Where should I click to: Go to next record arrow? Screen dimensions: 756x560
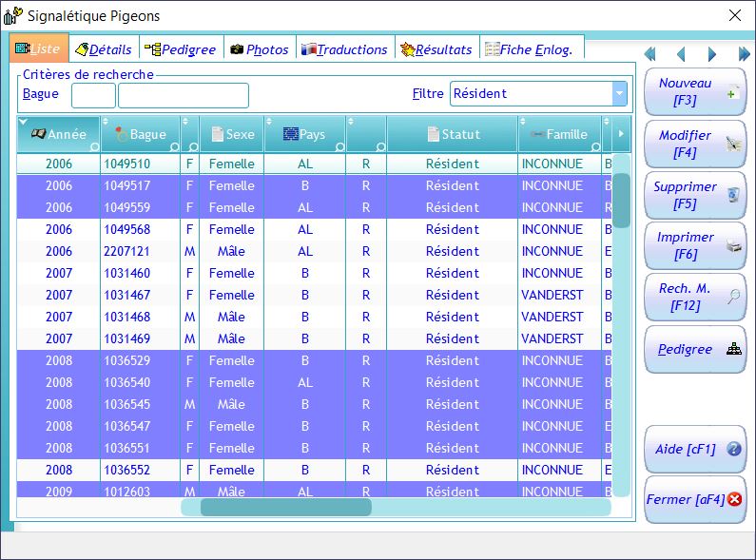711,54
